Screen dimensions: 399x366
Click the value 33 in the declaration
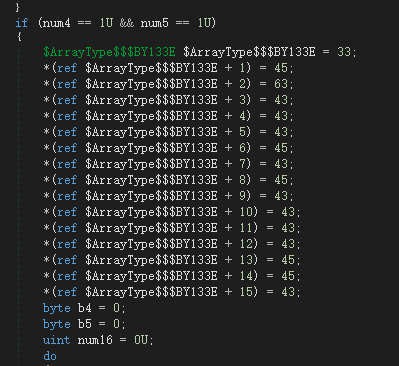[x=344, y=52]
